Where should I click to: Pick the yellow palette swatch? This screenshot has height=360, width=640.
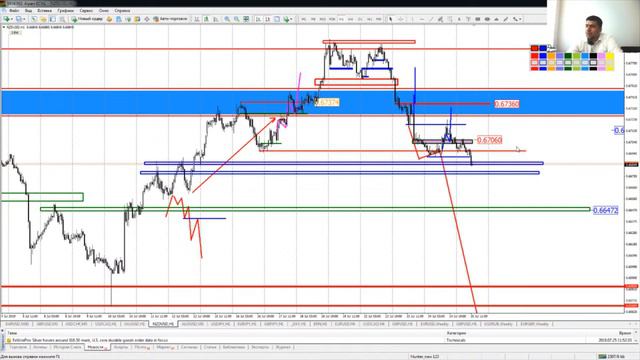point(610,56)
